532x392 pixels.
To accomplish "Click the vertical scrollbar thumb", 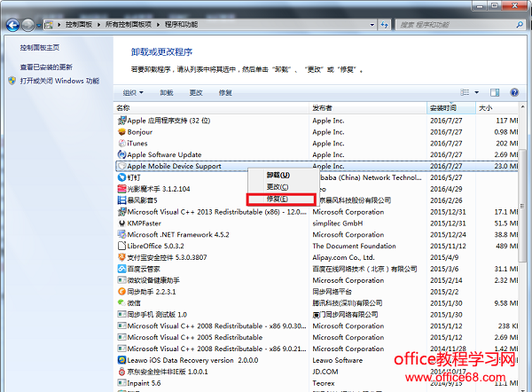I will pos(522,205).
